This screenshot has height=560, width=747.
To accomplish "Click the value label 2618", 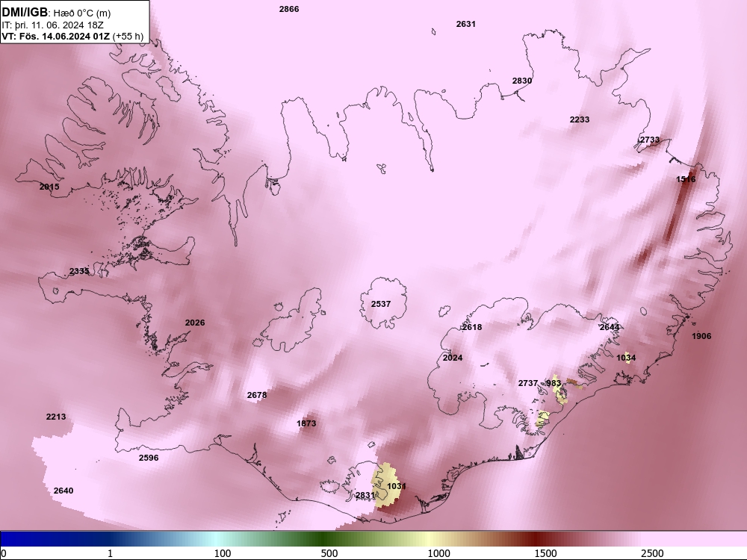I will (472, 327).
